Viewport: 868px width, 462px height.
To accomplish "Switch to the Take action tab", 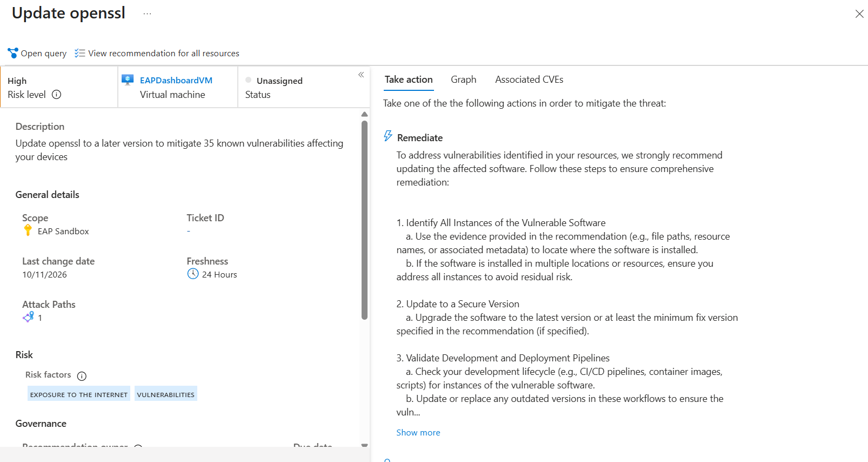I will click(x=409, y=80).
